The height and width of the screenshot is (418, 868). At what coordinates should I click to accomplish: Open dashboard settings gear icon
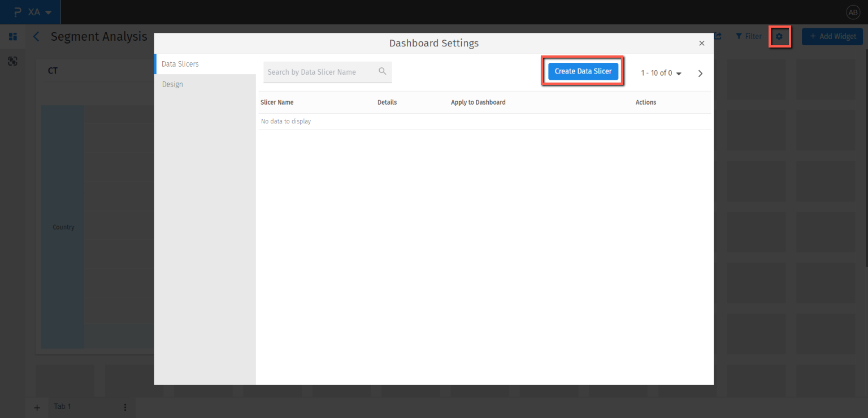click(779, 36)
